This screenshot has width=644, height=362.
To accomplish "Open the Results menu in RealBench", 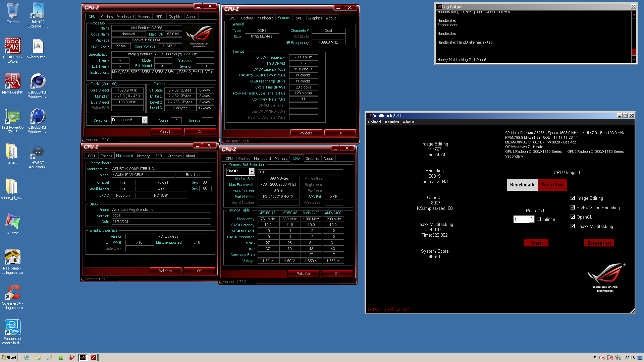I will (x=392, y=122).
